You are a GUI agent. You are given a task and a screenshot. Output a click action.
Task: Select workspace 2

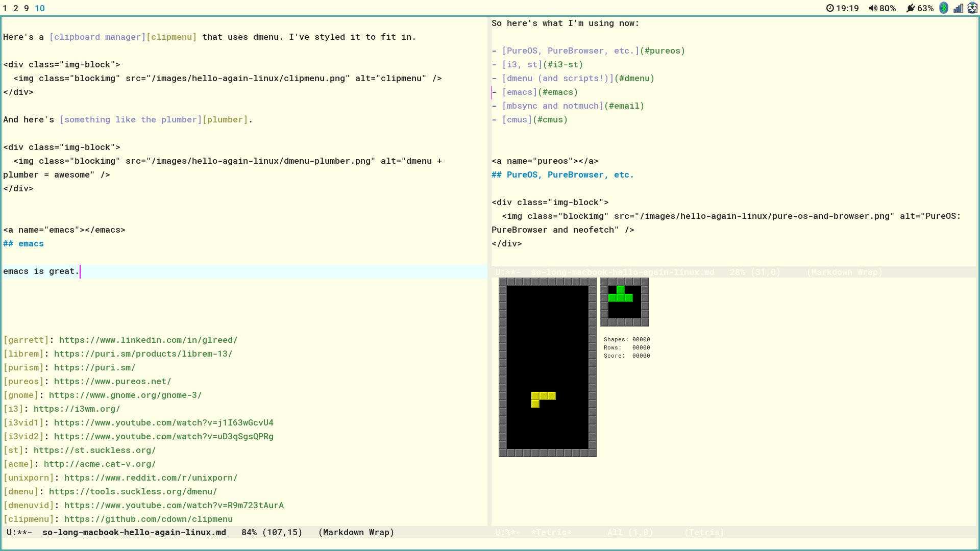point(15,8)
